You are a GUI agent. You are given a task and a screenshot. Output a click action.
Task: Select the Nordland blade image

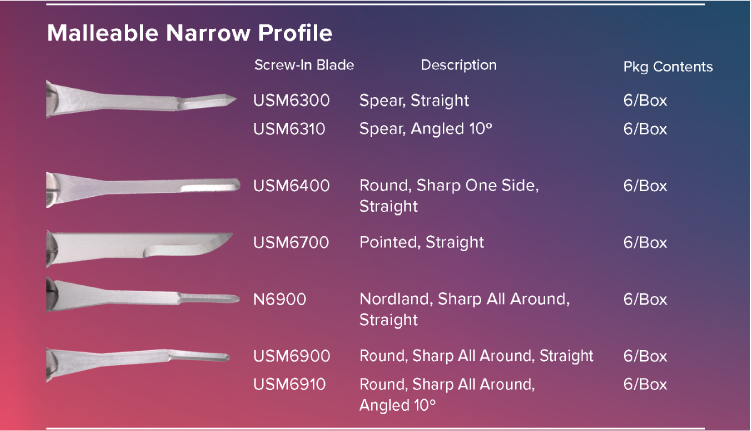tap(143, 295)
